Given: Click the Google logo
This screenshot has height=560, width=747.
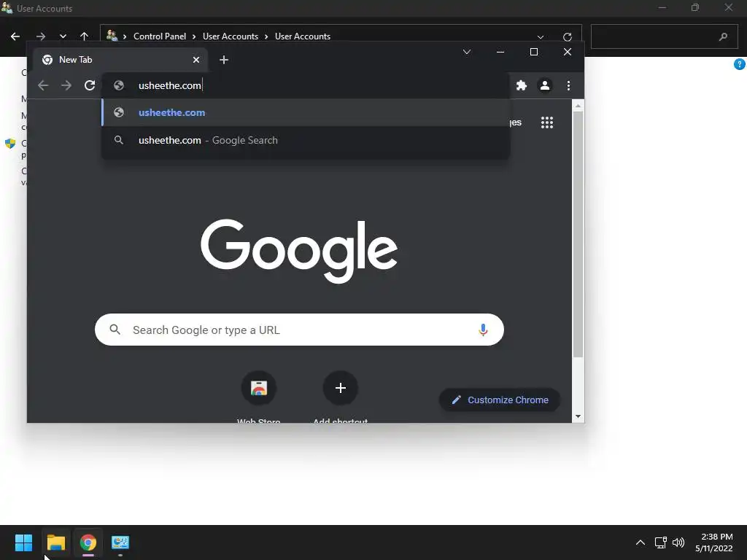Looking at the screenshot, I should click(299, 251).
